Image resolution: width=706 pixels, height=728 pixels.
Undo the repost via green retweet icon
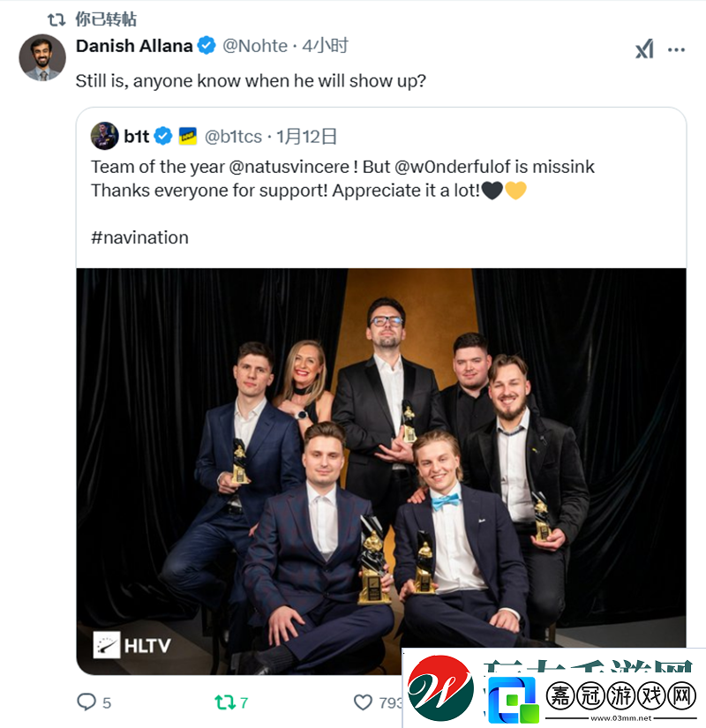click(225, 702)
